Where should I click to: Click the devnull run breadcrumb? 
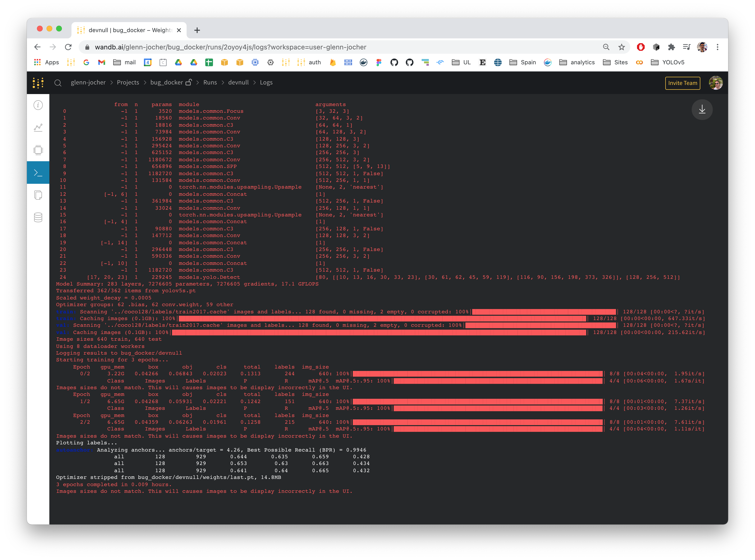[x=238, y=82]
